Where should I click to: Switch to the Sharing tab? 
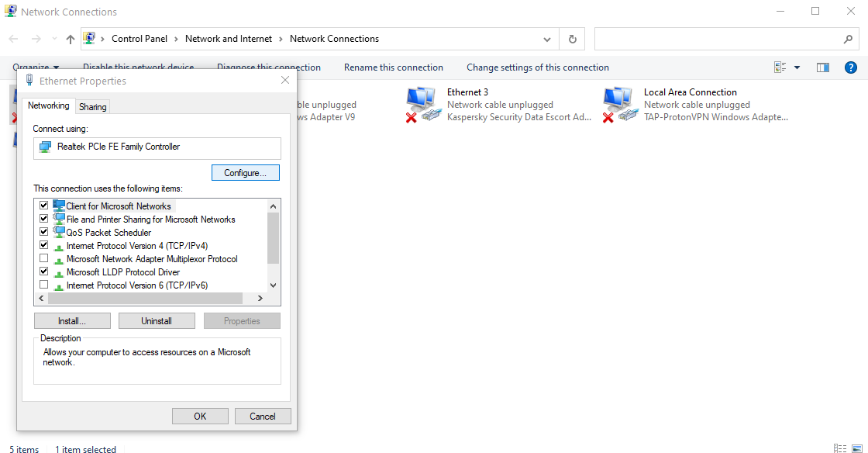92,107
